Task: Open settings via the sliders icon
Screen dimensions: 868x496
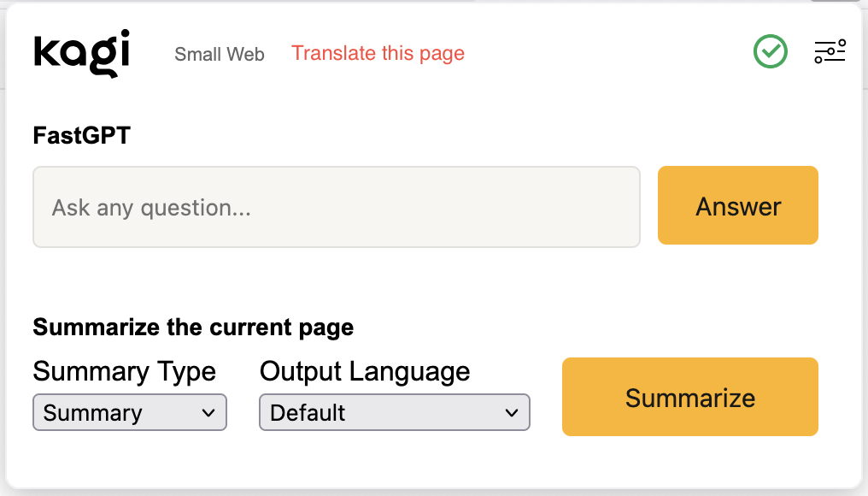Action: pos(829,52)
